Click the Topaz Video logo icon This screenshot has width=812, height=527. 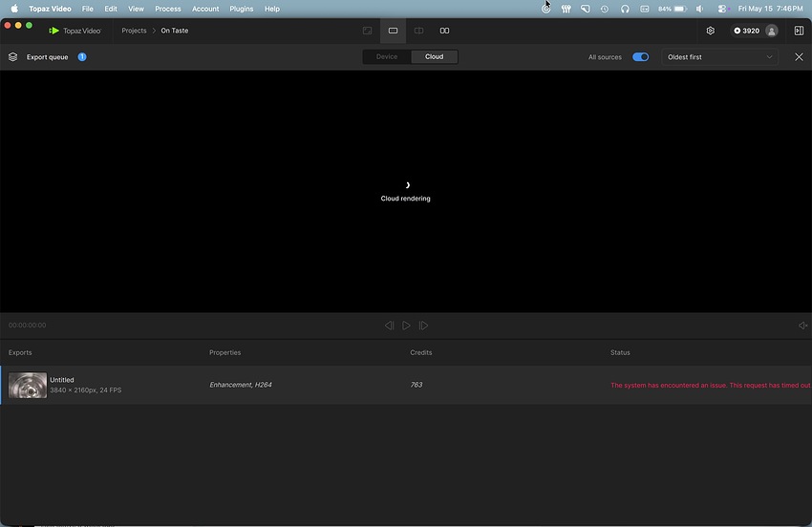53,31
